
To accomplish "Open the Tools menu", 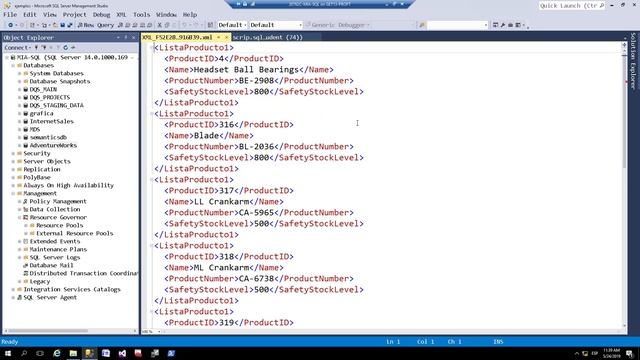I will click(142, 15).
